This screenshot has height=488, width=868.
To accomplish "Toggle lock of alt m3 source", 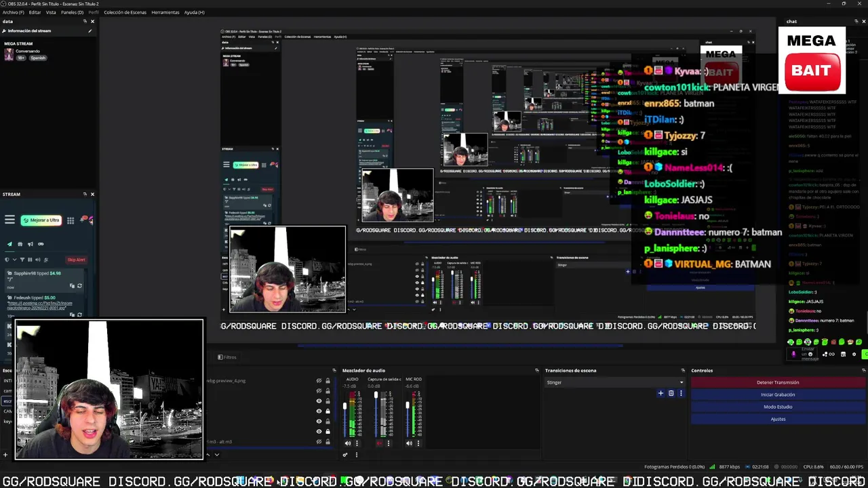I will 328,442.
